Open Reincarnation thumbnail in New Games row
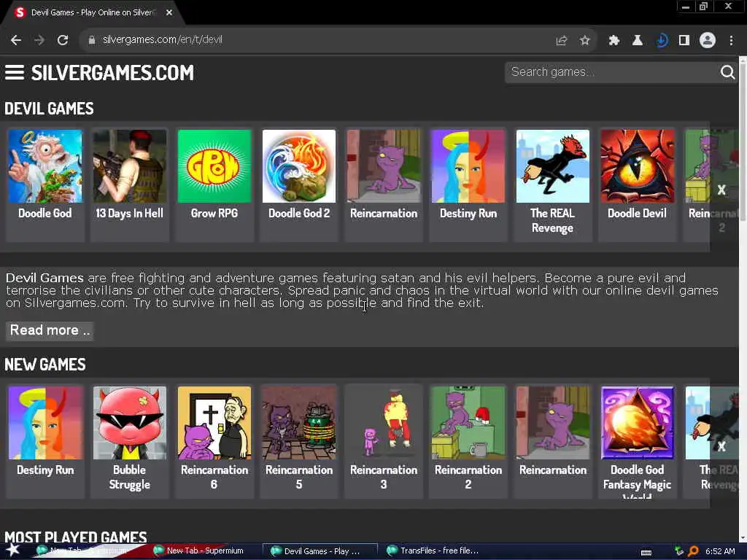The width and height of the screenshot is (747, 560). click(553, 423)
